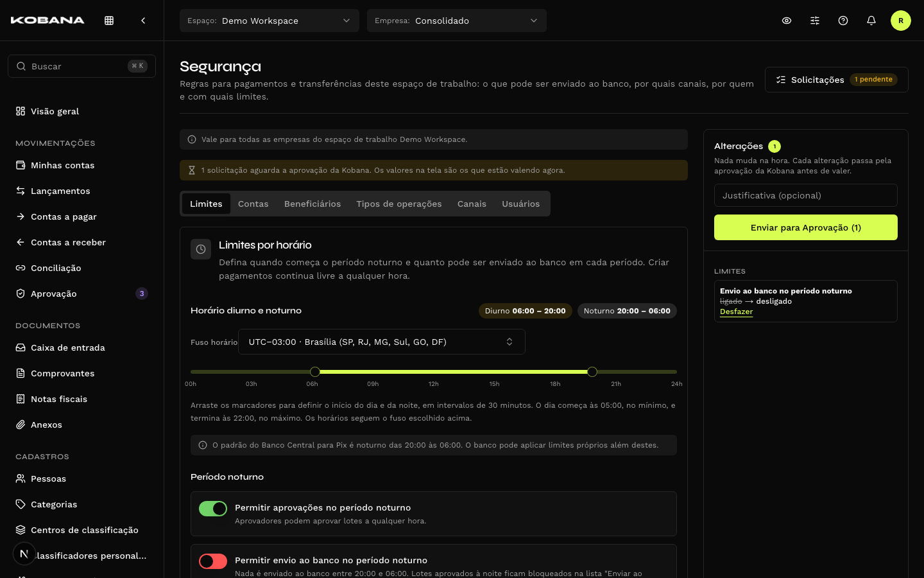The width and height of the screenshot is (924, 578).
Task: Switch to the Canais tab
Action: [x=472, y=204]
